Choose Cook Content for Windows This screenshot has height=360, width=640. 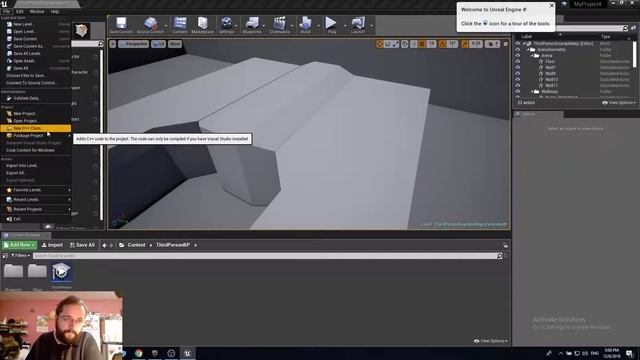(x=36, y=150)
